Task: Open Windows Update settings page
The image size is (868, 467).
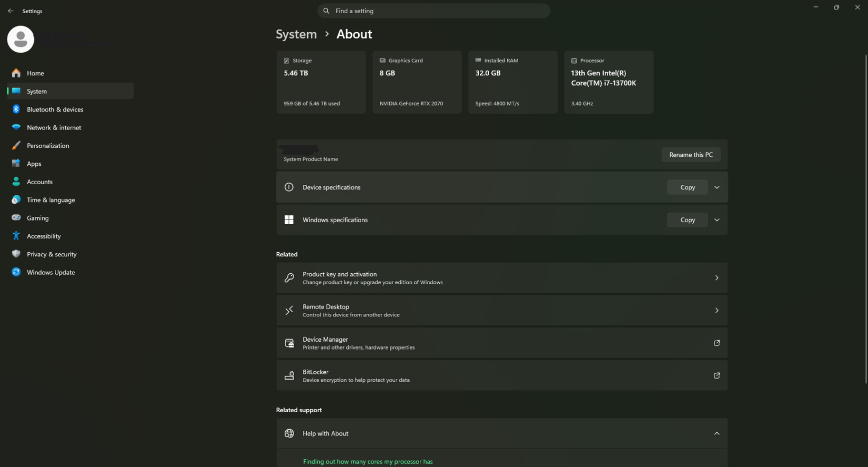Action: 70,272
